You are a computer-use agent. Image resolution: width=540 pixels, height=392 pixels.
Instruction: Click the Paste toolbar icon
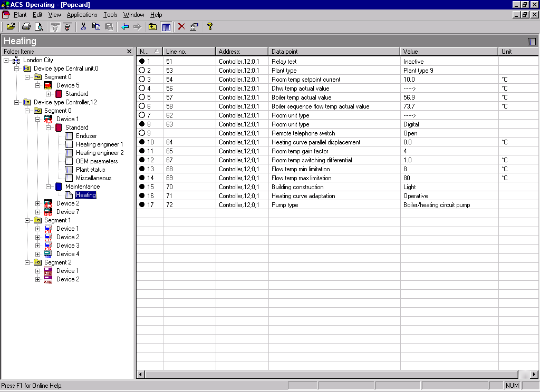[x=109, y=27]
